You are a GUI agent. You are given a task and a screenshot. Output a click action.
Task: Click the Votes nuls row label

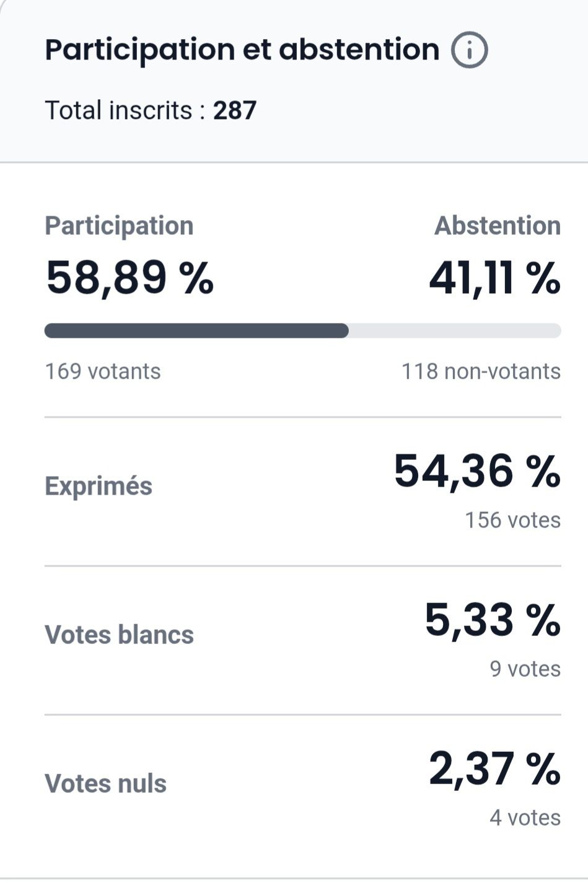pos(105,783)
